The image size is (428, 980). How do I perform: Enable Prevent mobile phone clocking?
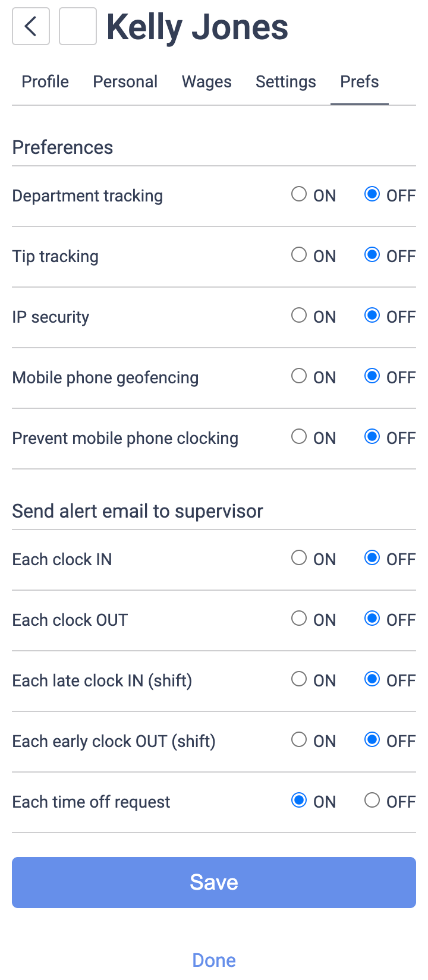299,437
